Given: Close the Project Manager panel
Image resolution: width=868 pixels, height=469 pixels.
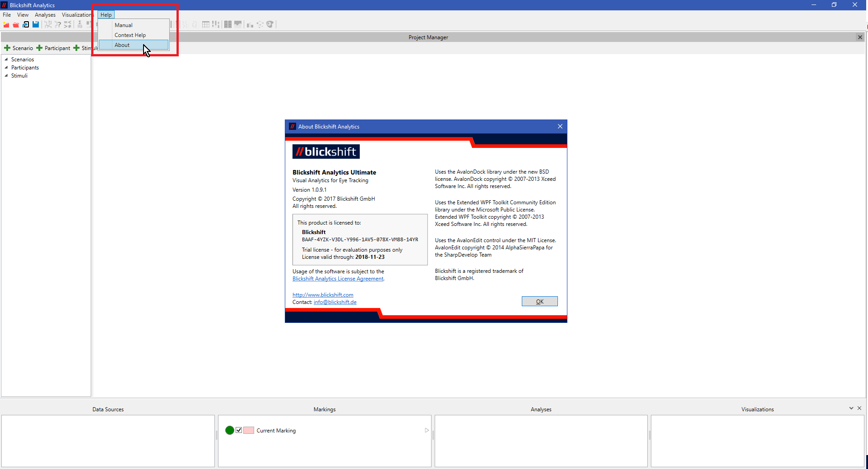Looking at the screenshot, I should tap(860, 37).
